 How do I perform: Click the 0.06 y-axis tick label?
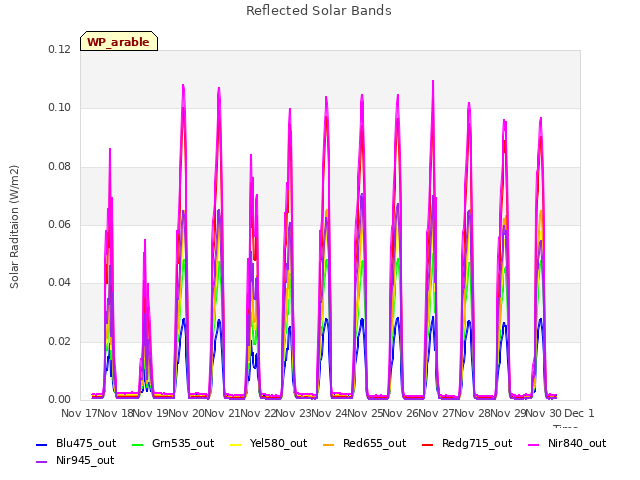pyautogui.click(x=60, y=224)
